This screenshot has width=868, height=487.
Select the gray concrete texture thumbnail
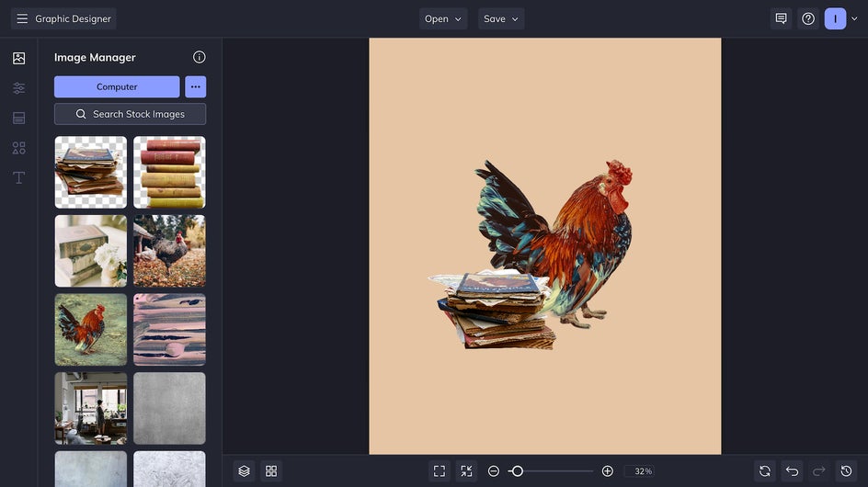(169, 408)
